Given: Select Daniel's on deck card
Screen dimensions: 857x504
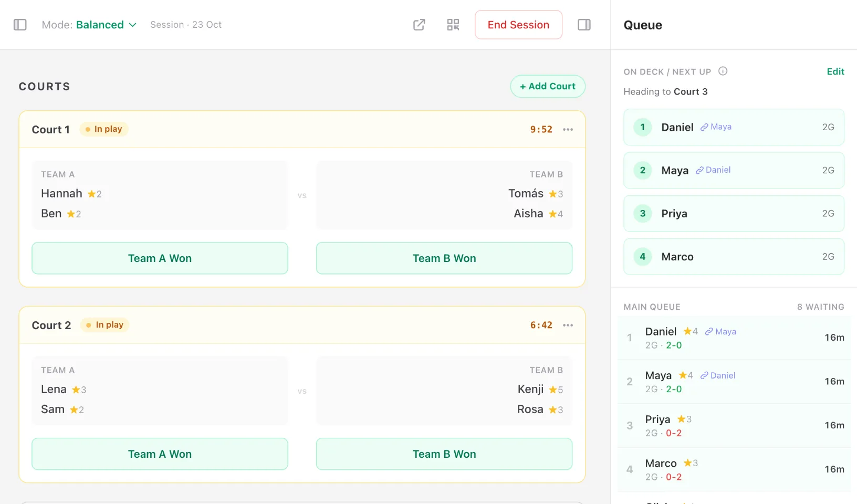Looking at the screenshot, I should 734,127.
